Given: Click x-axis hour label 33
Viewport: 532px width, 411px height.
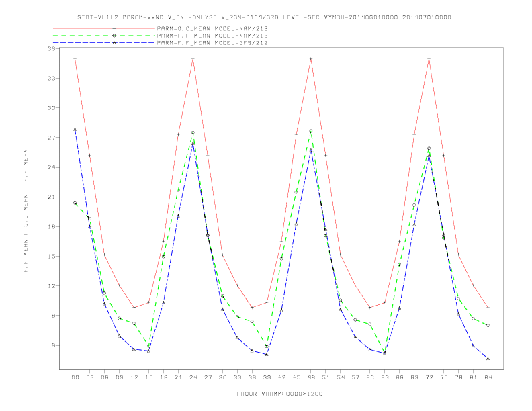Looking at the screenshot, I should point(238,377).
